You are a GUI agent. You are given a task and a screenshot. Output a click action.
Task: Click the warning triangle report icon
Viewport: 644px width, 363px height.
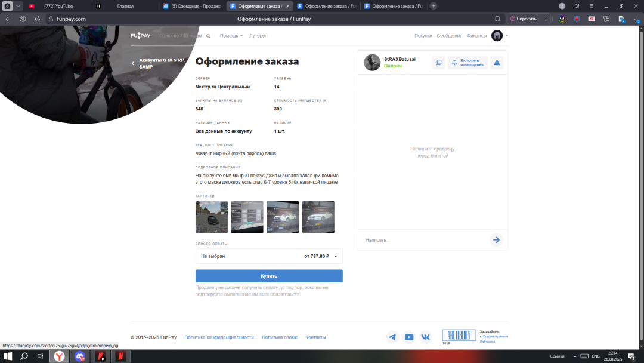coord(497,63)
